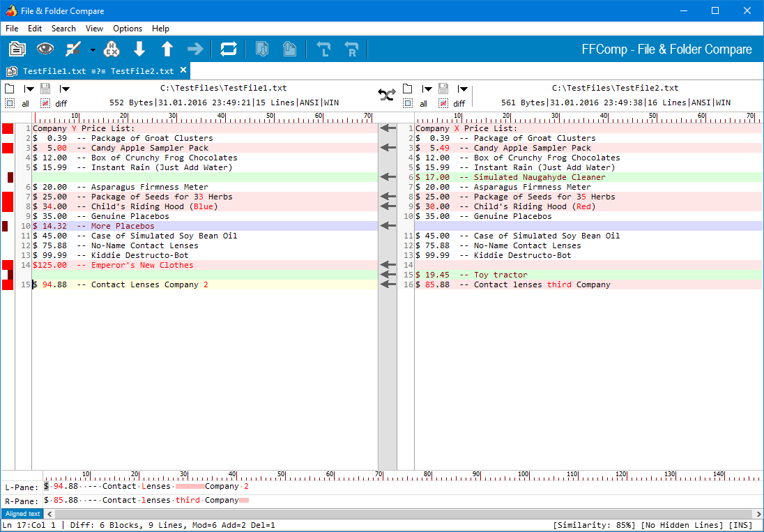Click the open file icon in left pane

[x=9, y=89]
